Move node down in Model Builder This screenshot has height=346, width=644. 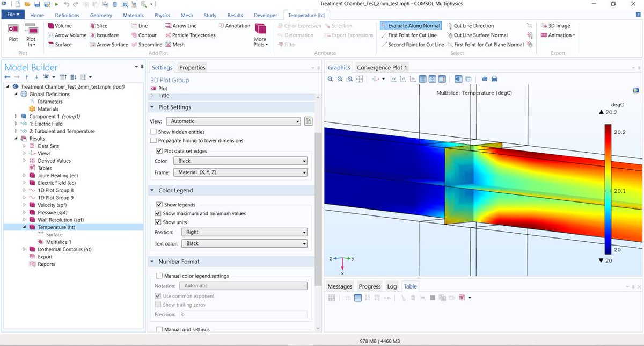(36, 77)
